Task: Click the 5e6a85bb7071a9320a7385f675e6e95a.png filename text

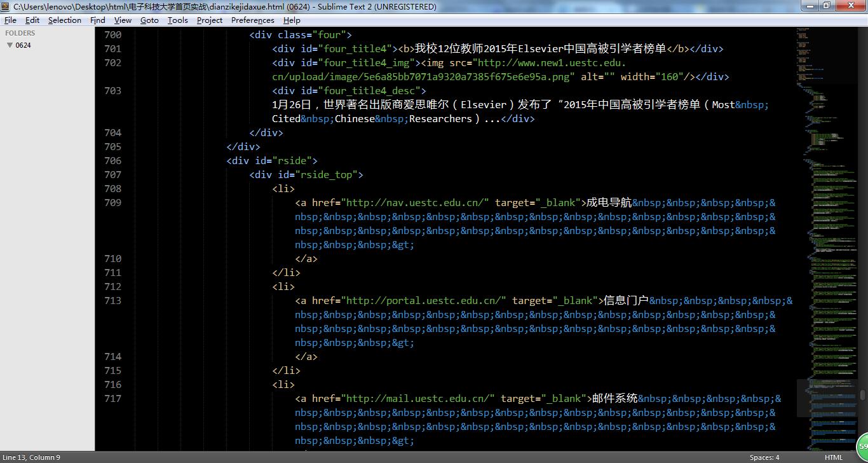Action: pos(464,77)
